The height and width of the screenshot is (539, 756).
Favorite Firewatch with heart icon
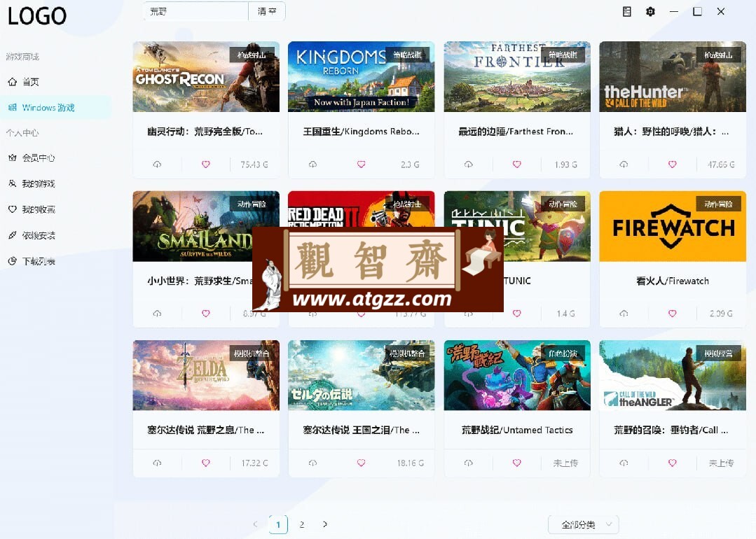pos(673,314)
